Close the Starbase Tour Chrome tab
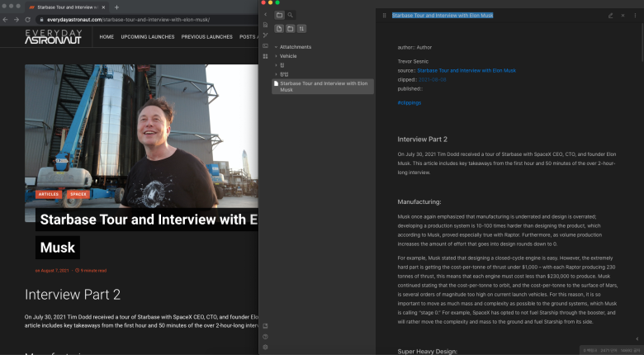This screenshot has height=355, width=644. 103,7
